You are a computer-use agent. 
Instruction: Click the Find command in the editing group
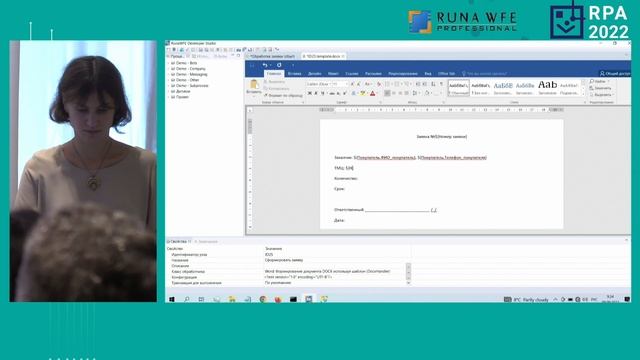(599, 81)
